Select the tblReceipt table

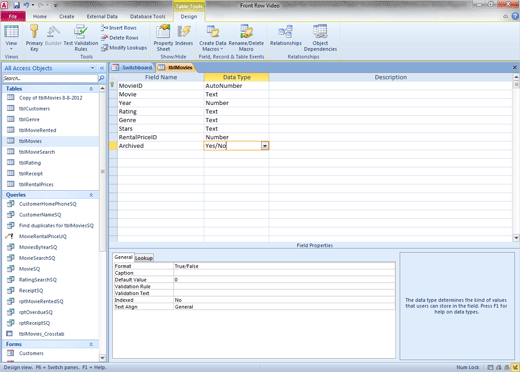point(31,174)
